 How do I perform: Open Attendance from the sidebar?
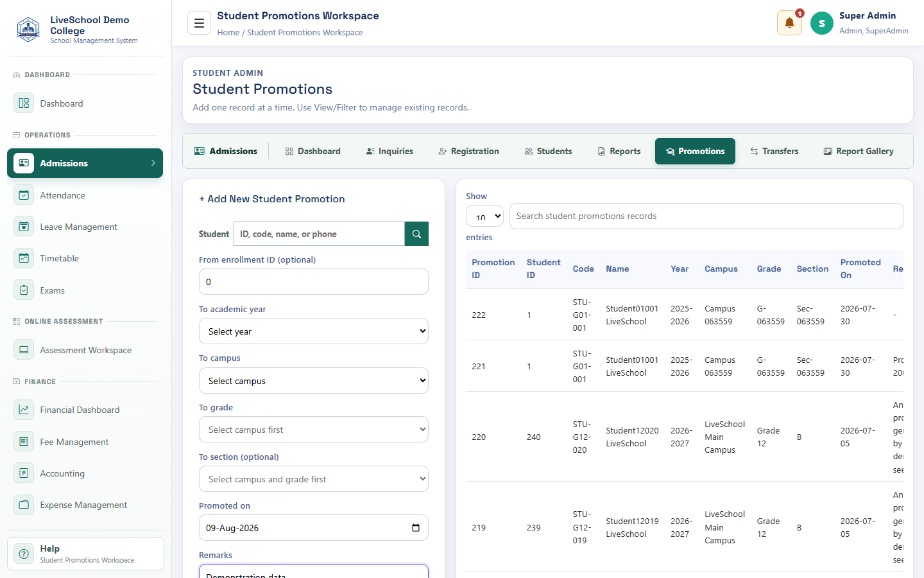[x=85, y=195]
